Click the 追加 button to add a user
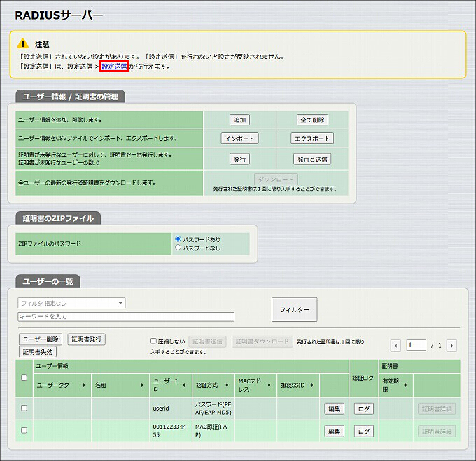This screenshot has height=461, width=476. tap(239, 120)
